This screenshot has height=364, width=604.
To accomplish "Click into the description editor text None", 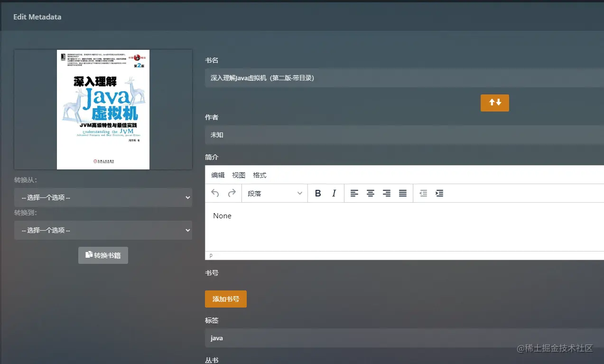I will click(x=222, y=216).
